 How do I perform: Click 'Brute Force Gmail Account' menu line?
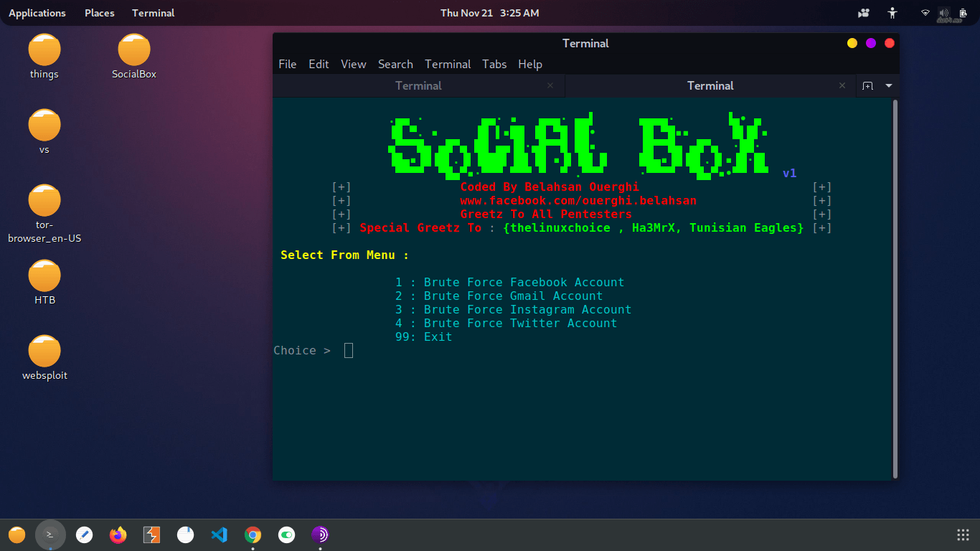pos(499,296)
